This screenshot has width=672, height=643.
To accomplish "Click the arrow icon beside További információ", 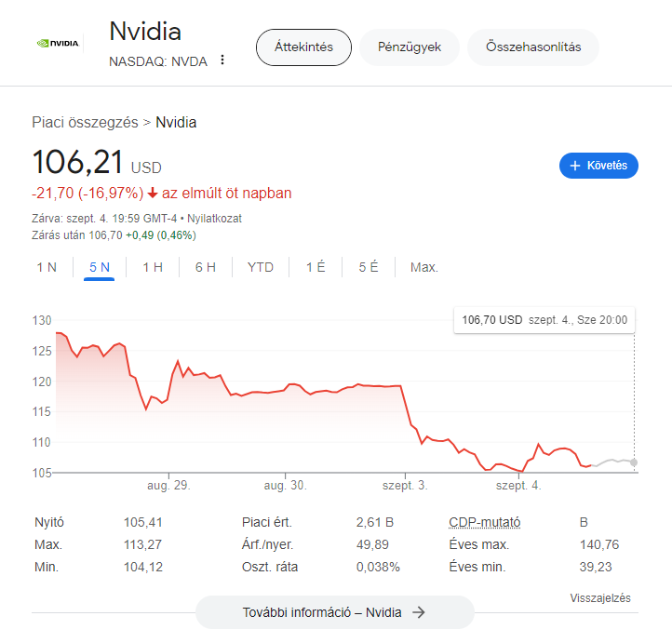I will (419, 612).
